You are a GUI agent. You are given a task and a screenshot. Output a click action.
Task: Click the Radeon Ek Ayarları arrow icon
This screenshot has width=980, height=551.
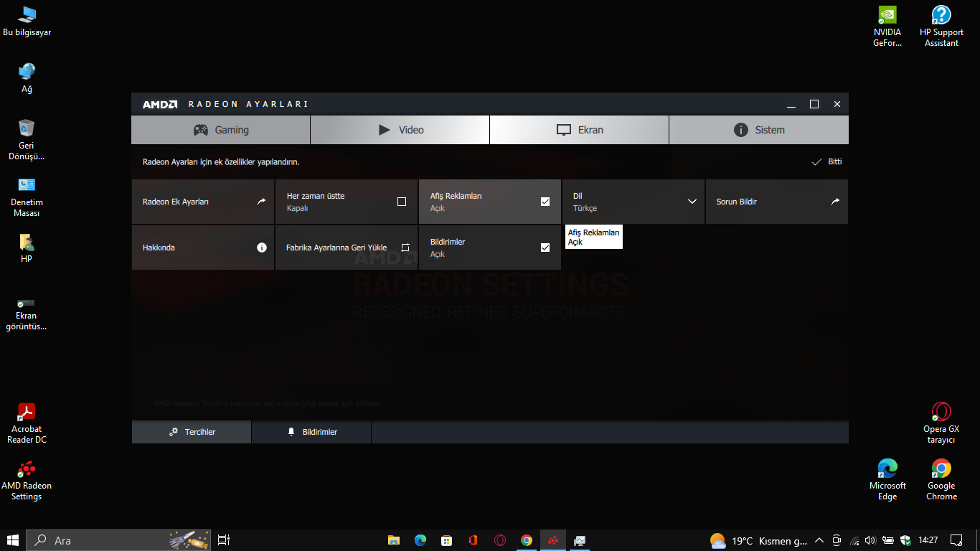(x=261, y=202)
